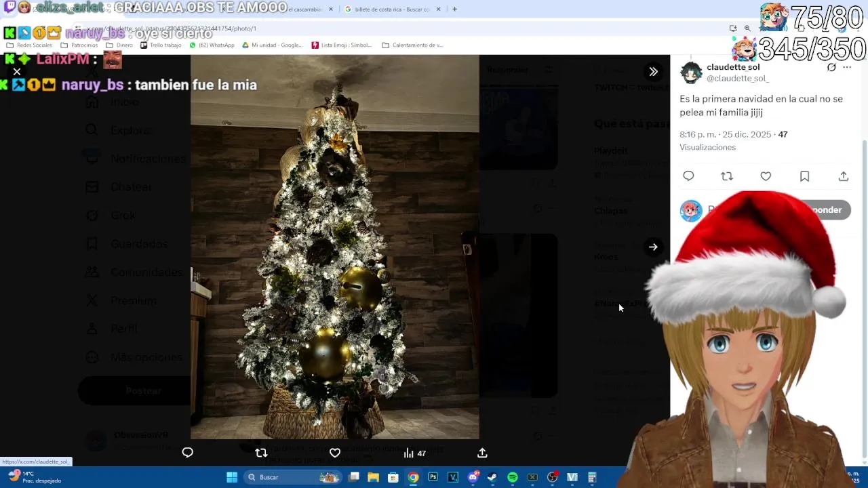Bookmark the tweet in the side panel
This screenshot has height=488, width=868.
(804, 176)
